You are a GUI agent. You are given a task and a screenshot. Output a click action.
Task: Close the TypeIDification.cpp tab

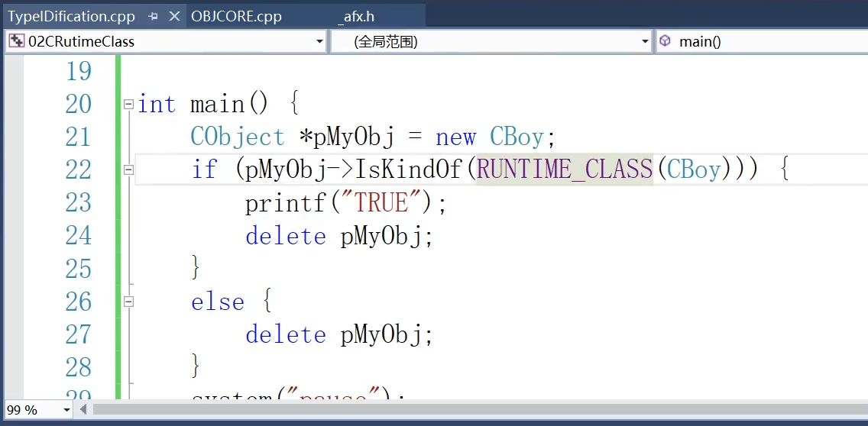tap(174, 17)
